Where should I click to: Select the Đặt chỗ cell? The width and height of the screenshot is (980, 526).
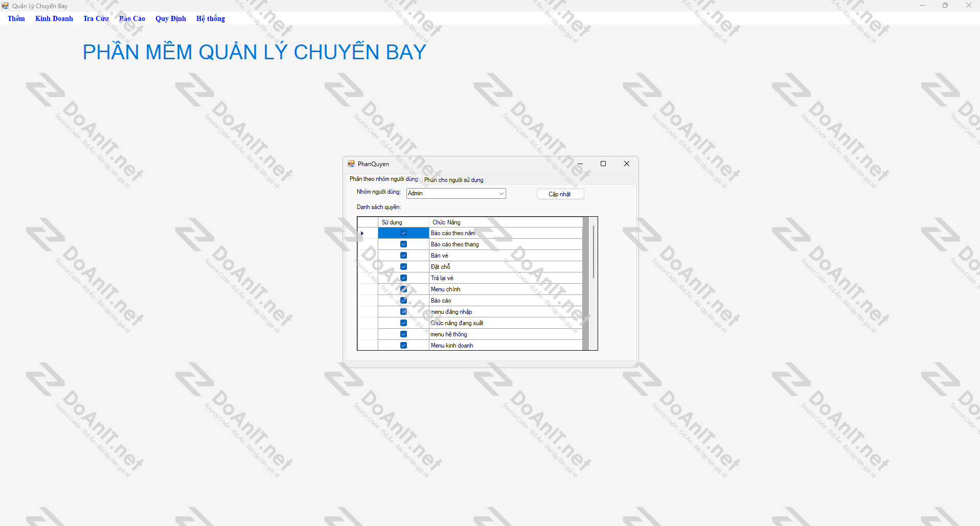pos(506,267)
